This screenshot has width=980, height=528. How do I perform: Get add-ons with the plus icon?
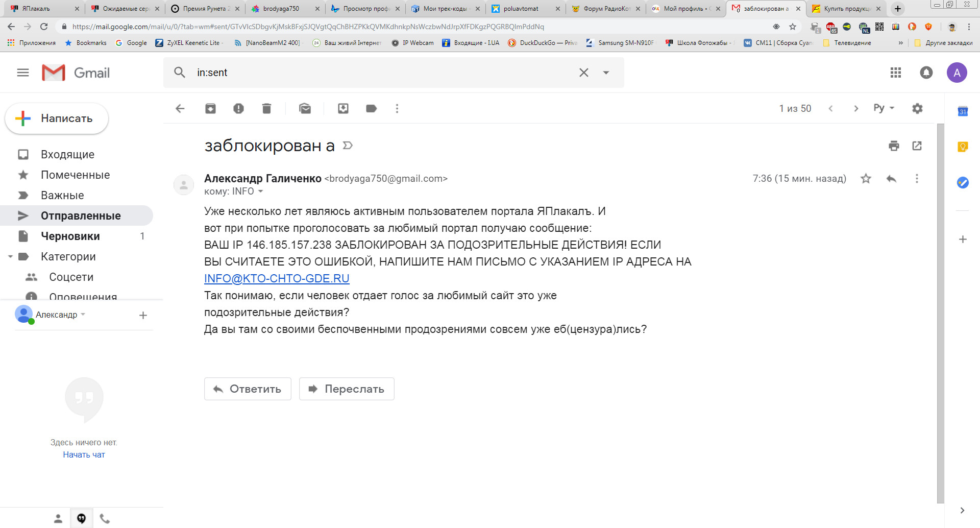pyautogui.click(x=963, y=239)
